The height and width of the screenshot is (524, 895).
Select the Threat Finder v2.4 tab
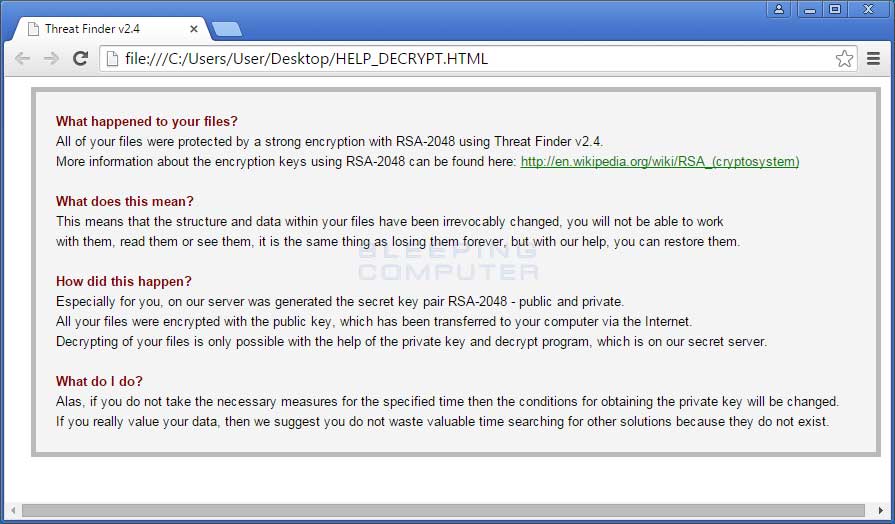(113, 29)
